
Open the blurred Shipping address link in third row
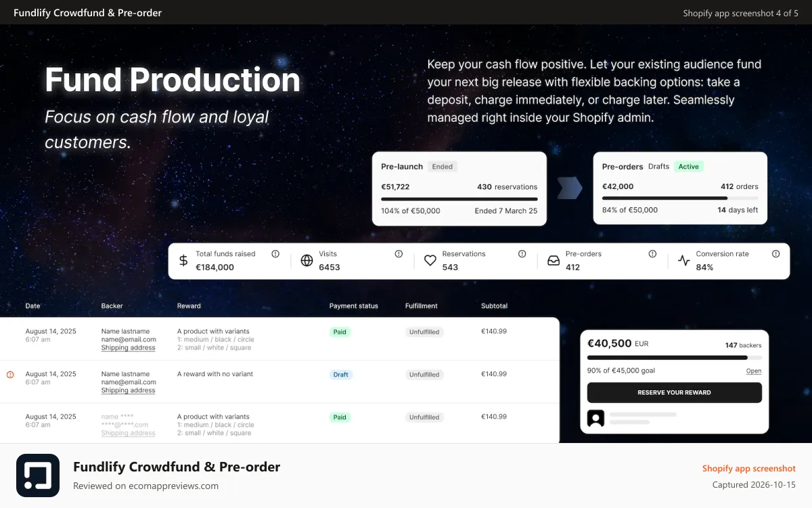(x=129, y=433)
